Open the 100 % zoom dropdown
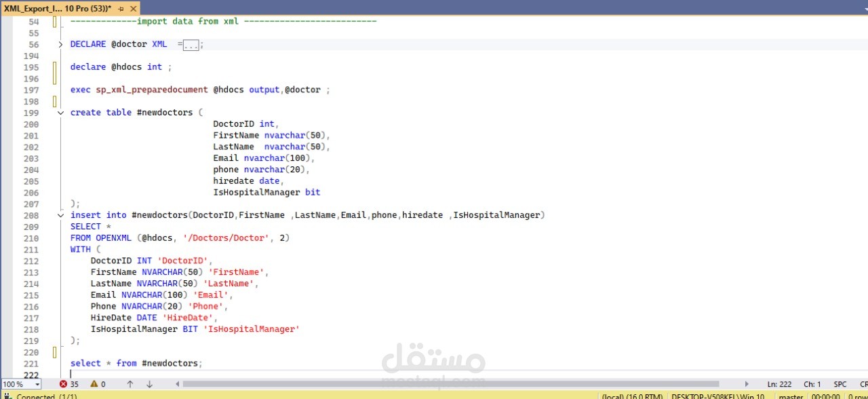 [37, 384]
